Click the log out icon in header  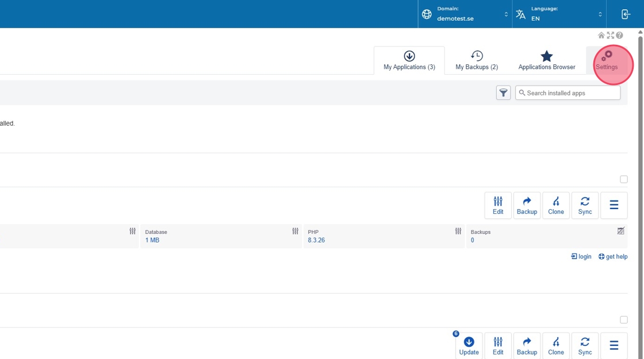[626, 14]
